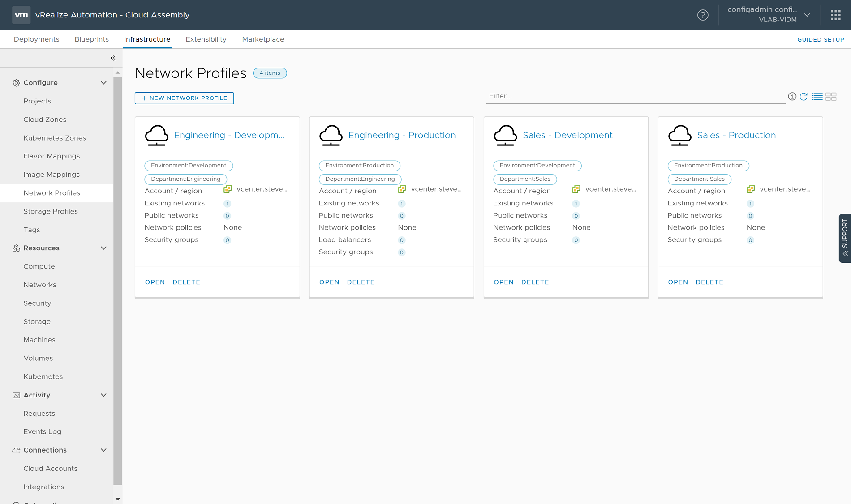Open the Marketplace tab
851x504 pixels.
[263, 39]
